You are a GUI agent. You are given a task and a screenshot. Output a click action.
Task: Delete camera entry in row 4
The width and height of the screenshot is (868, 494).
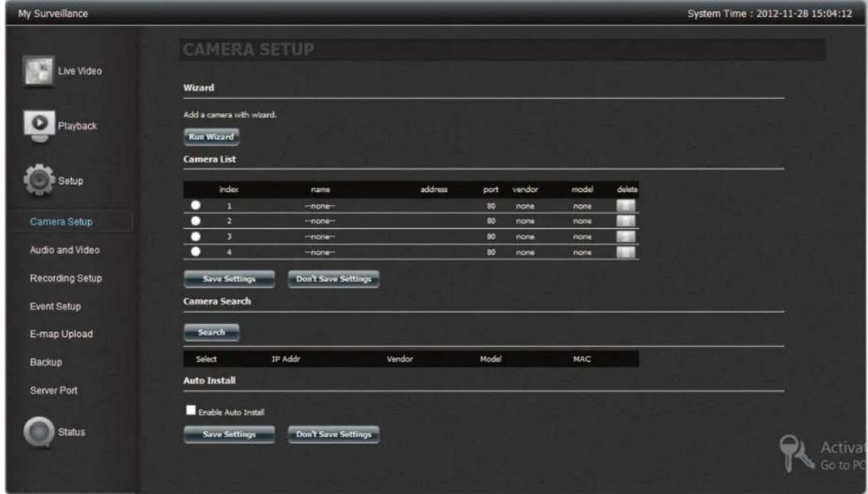626,252
